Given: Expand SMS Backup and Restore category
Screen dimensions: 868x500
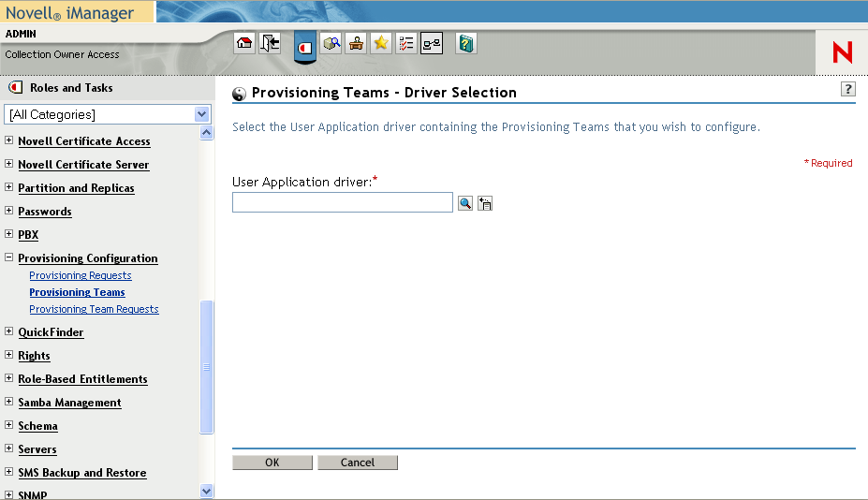Looking at the screenshot, I should pyautogui.click(x=8, y=471).
